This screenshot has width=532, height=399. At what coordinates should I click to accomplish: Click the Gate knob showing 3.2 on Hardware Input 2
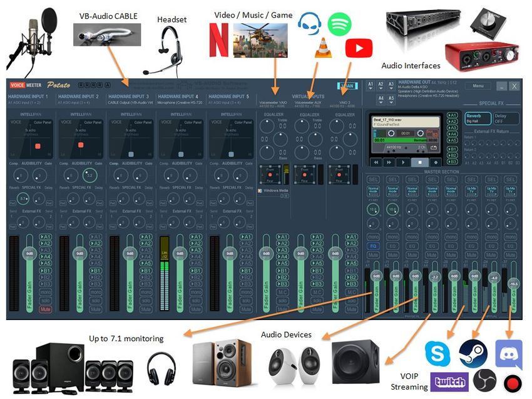coord(90,175)
